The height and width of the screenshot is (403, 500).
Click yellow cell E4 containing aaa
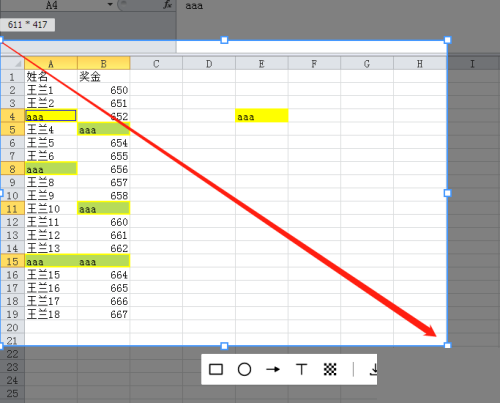coord(262,116)
